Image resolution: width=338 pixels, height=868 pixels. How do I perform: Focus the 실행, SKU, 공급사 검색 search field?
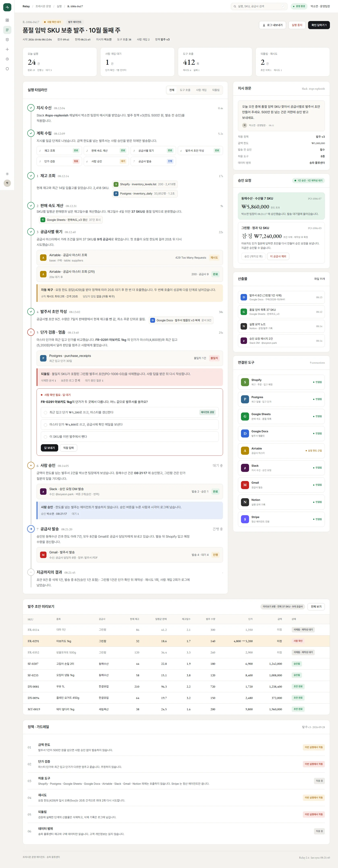click(260, 6)
